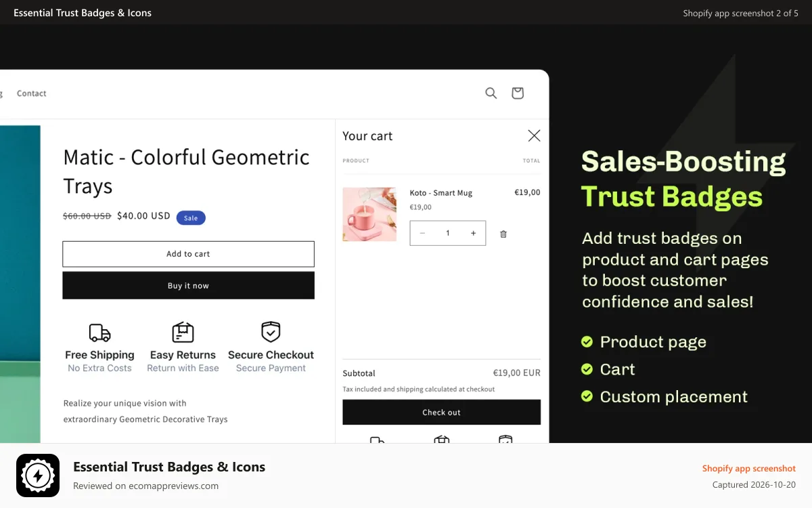Image resolution: width=812 pixels, height=508 pixels.
Task: Open the Koto Smart Mug product thumbnail
Action: click(369, 214)
